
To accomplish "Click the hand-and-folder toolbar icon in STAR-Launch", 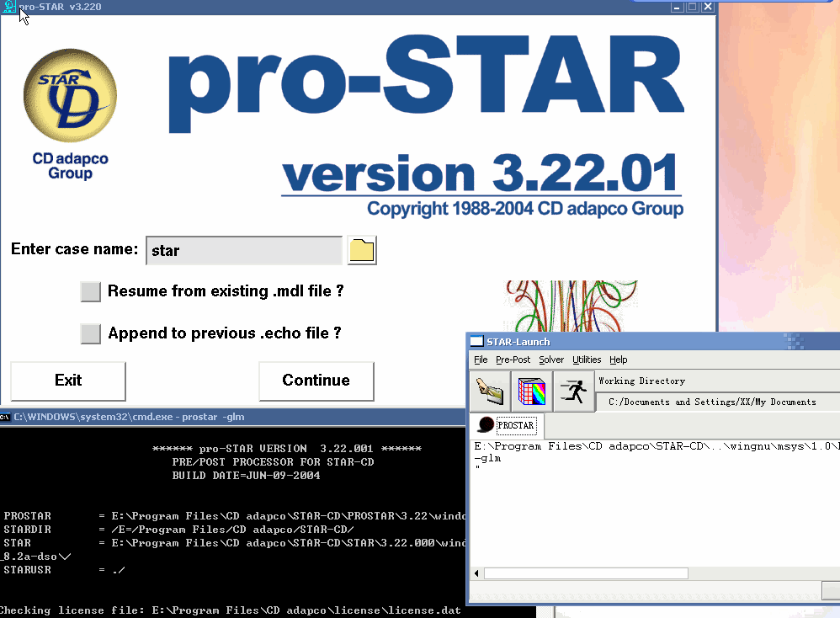I will pyautogui.click(x=490, y=392).
